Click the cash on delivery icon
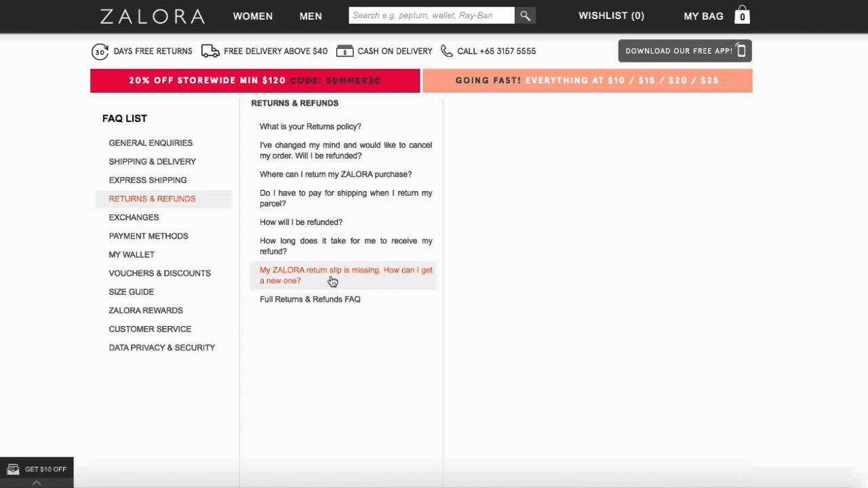868x488 pixels. point(344,52)
